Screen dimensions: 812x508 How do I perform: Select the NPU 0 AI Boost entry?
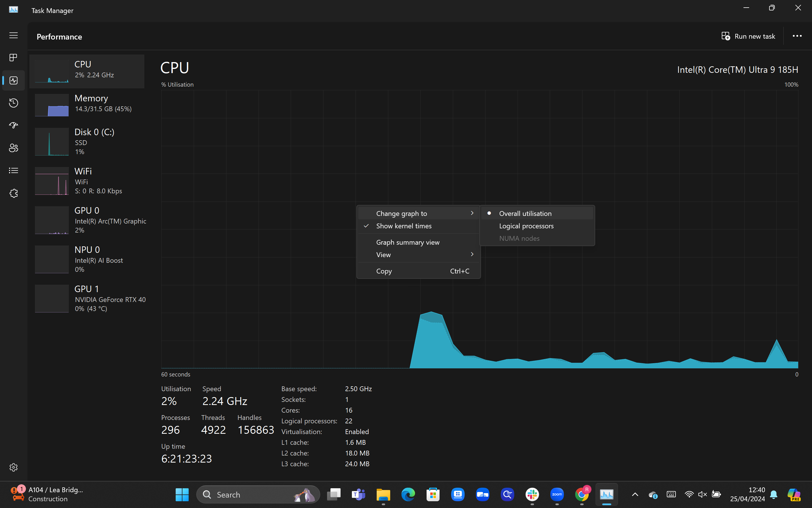87,259
